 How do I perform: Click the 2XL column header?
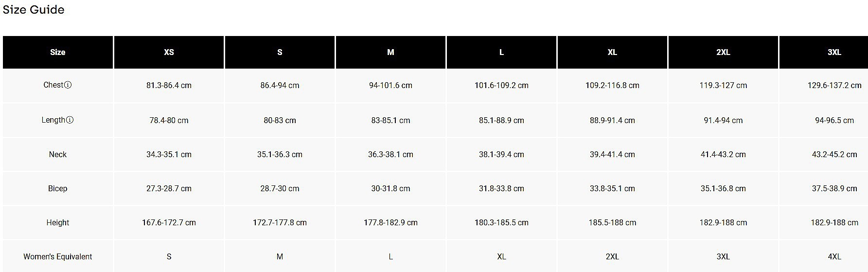(723, 52)
